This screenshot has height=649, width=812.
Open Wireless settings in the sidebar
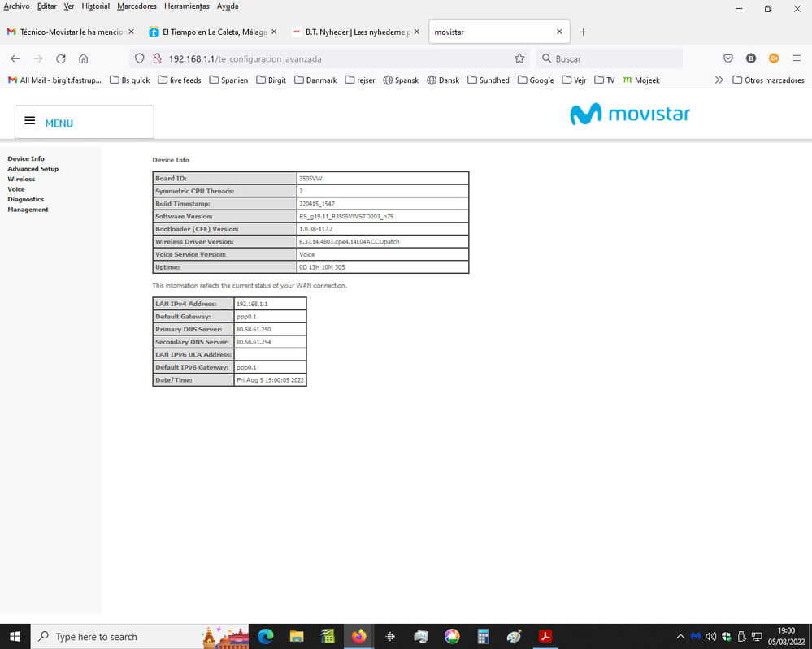coord(22,179)
